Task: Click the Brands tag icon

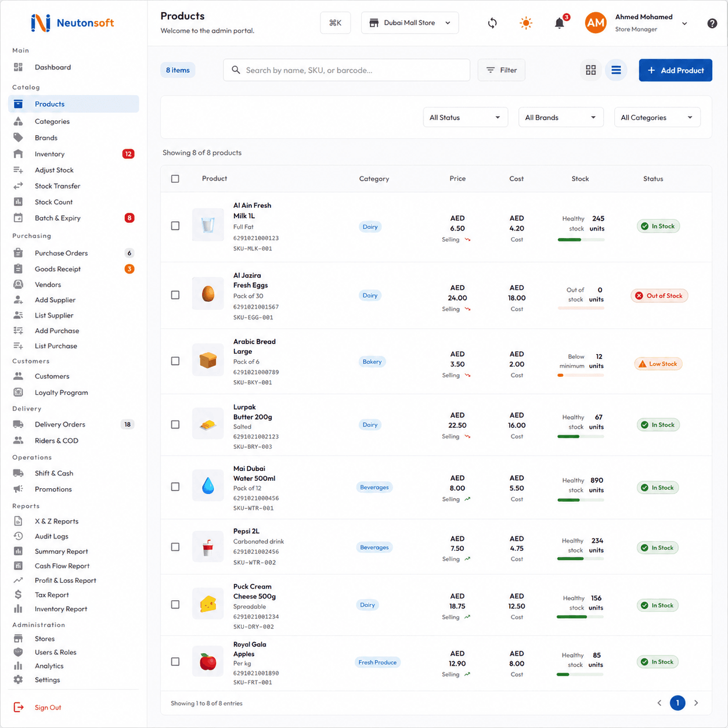Action: tap(19, 138)
